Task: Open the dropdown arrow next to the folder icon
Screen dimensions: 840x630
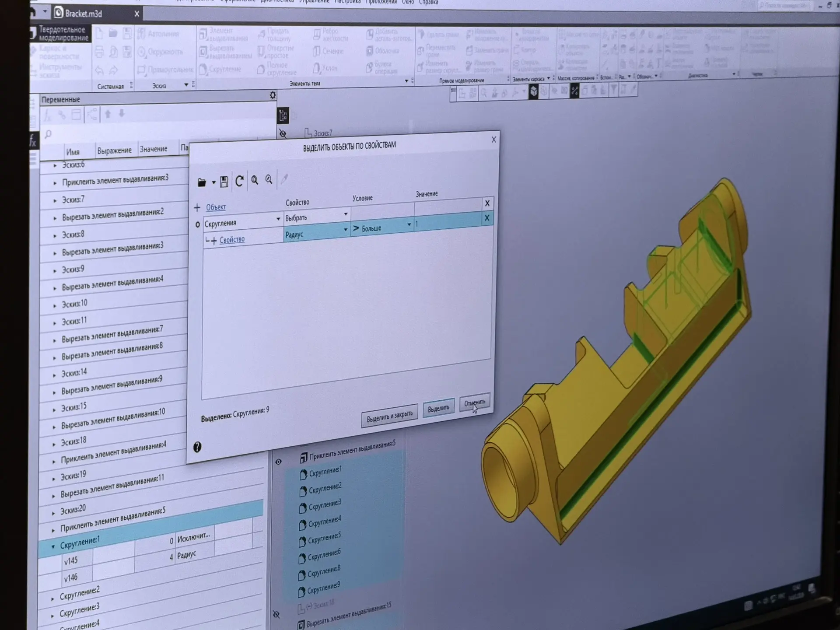Action: (213, 182)
